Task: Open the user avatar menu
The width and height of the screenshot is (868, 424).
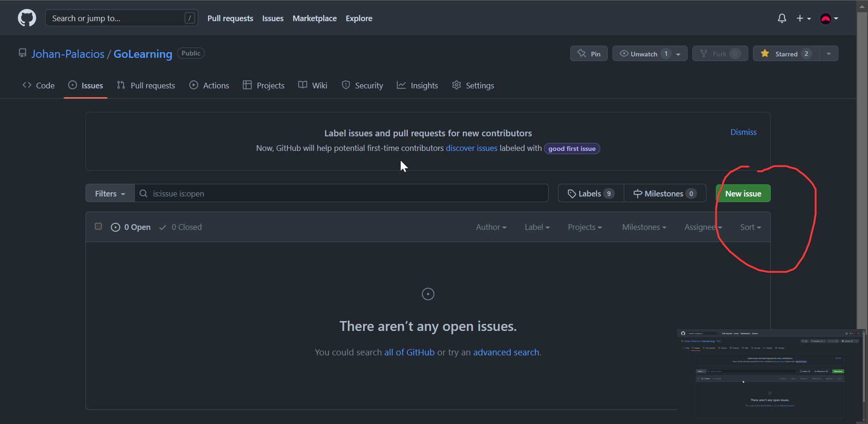Action: tap(829, 18)
